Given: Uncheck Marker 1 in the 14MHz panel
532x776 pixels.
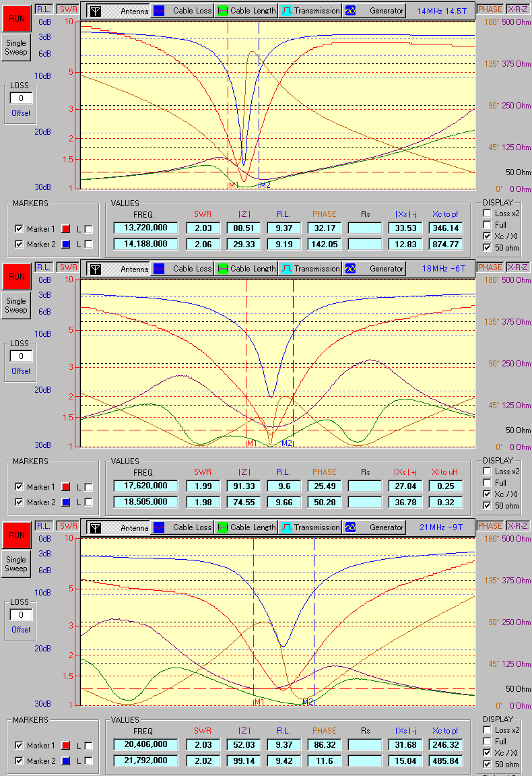Looking at the screenshot, I should point(19,229).
